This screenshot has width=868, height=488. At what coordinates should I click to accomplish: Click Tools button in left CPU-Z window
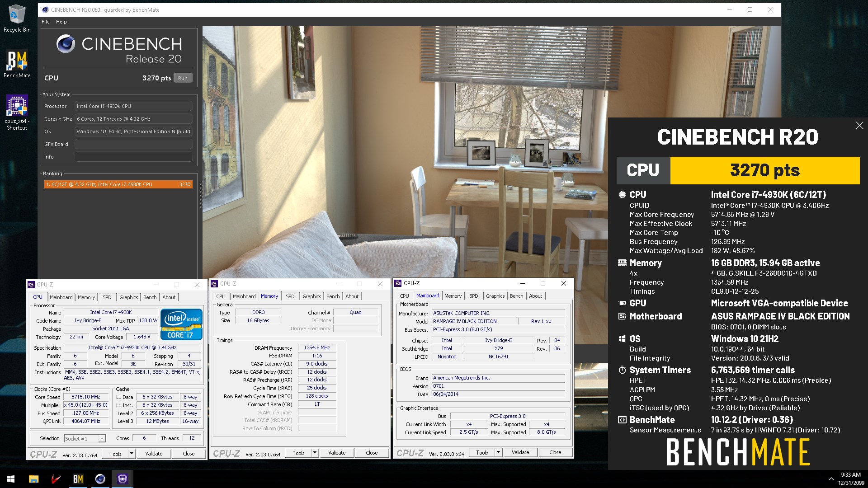[x=115, y=454]
